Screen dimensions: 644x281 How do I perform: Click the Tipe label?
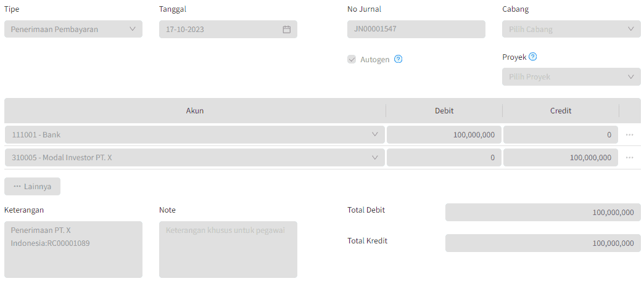pyautogui.click(x=12, y=9)
